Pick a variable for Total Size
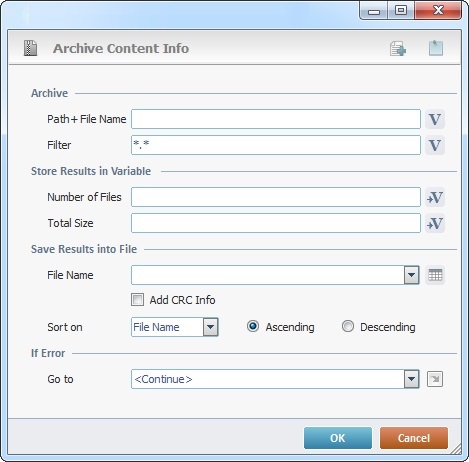 (435, 223)
